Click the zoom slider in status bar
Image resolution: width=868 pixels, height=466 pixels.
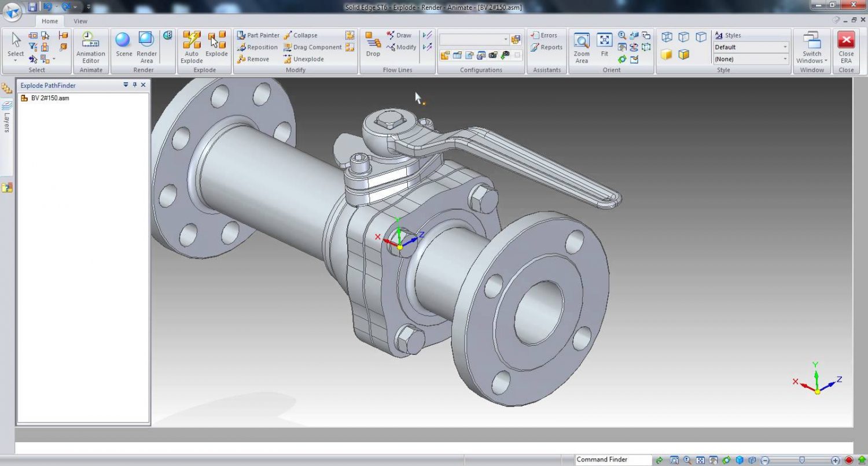coord(801,460)
